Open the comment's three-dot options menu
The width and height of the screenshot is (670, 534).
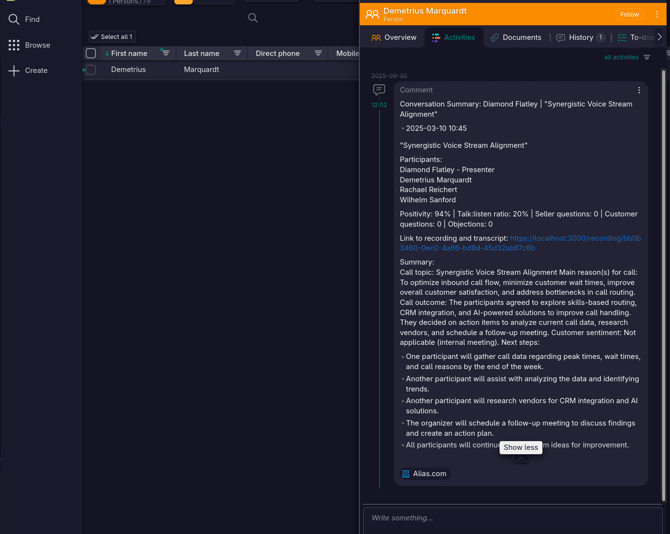pyautogui.click(x=639, y=90)
